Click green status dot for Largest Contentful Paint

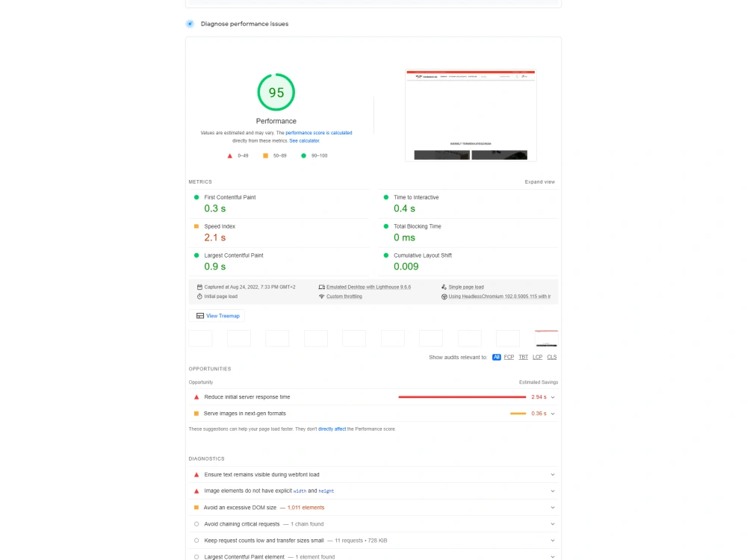click(196, 255)
